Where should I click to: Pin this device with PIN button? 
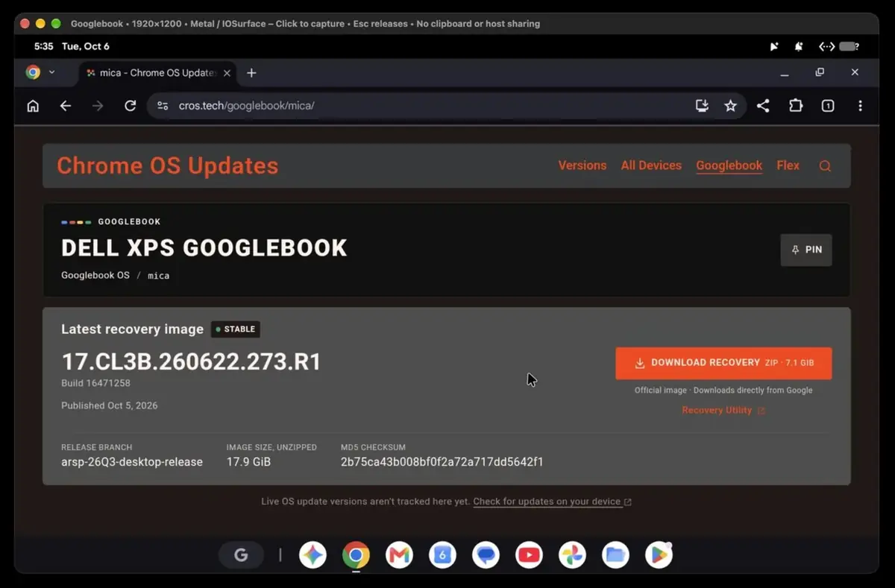[x=806, y=250]
